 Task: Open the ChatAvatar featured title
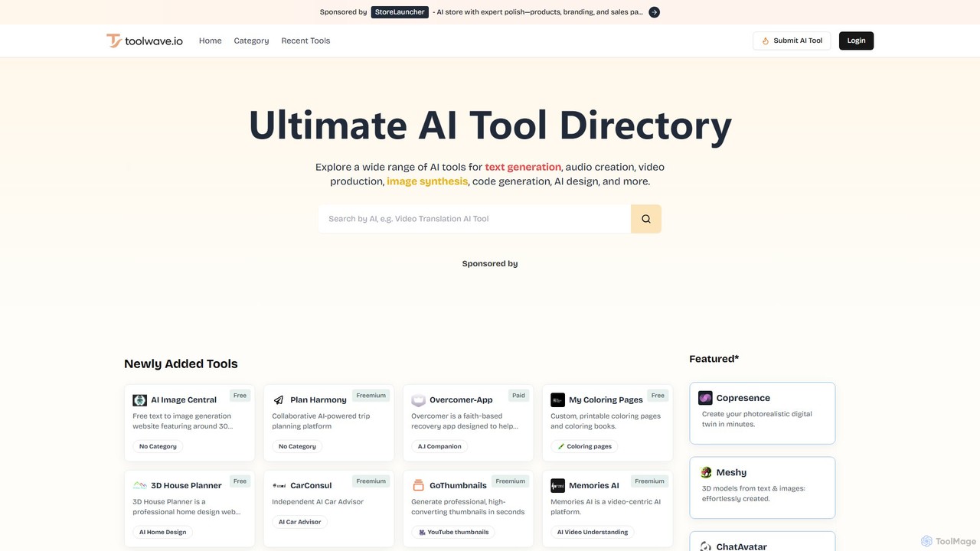point(742,546)
